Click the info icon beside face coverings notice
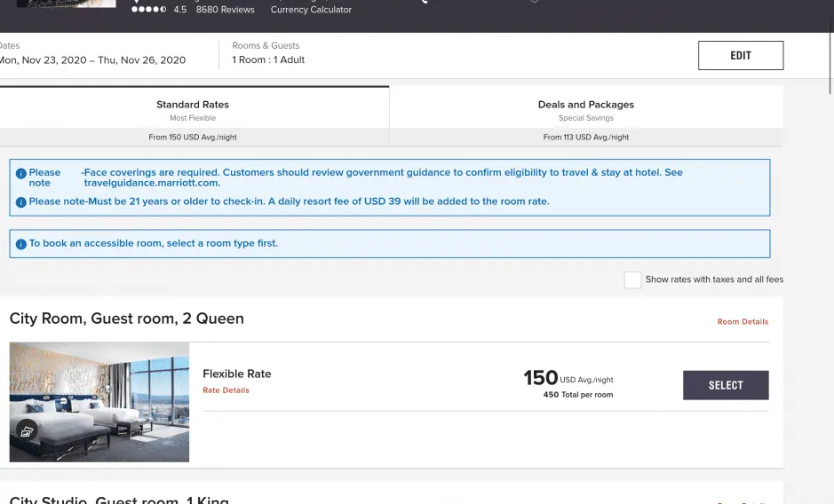The image size is (834, 504). [x=20, y=174]
